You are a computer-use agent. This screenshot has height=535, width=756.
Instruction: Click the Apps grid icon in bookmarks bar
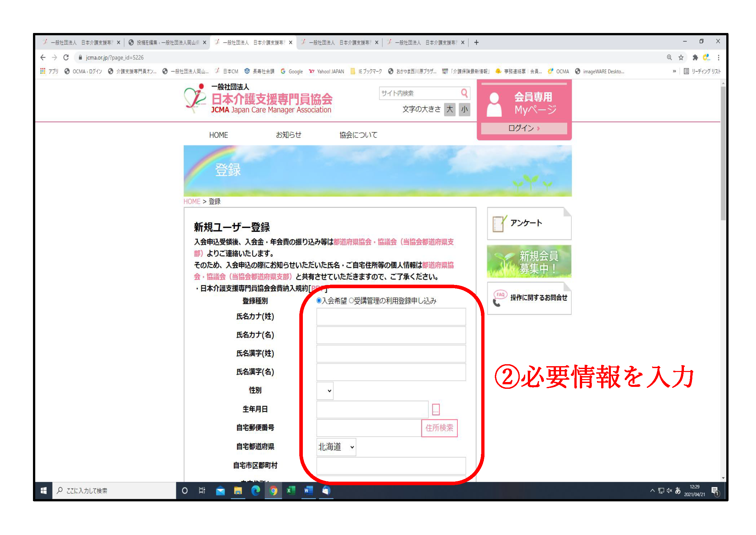click(43, 71)
